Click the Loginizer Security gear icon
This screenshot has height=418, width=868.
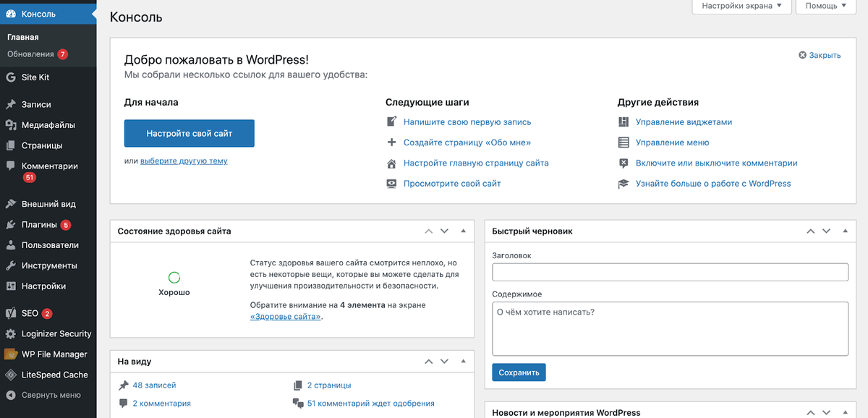click(x=11, y=334)
